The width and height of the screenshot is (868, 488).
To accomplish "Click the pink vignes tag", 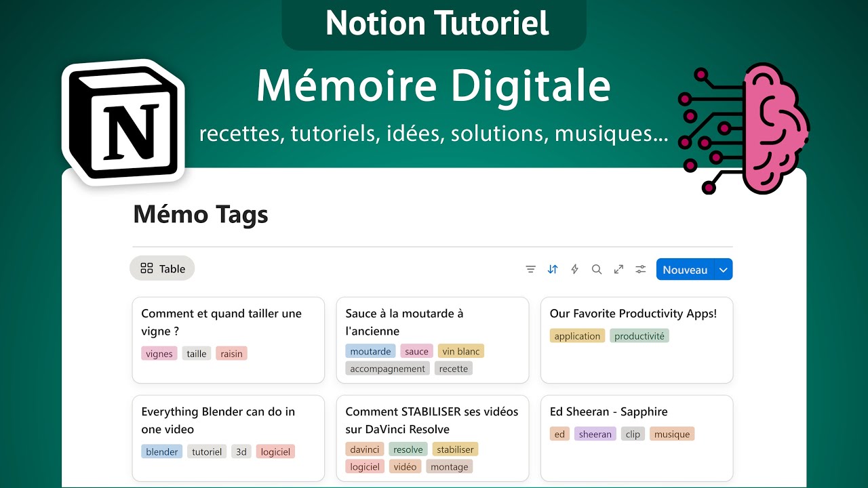I will point(159,353).
